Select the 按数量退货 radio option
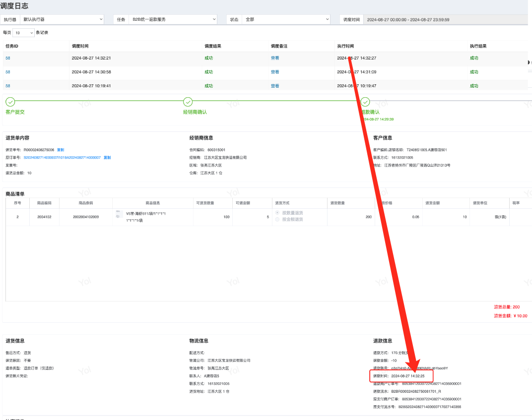The width and height of the screenshot is (532, 420). click(277, 213)
